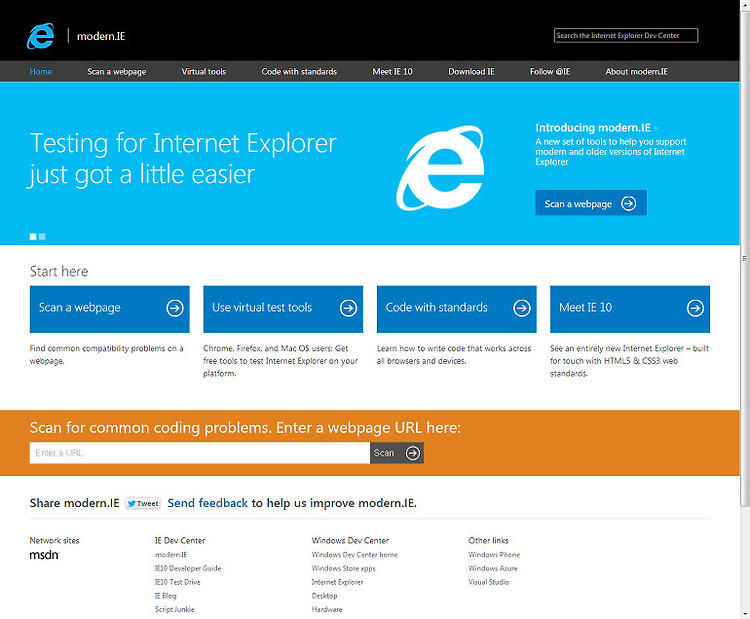Viewport: 750px width, 619px height.
Task: Click the 'Windows Dev Center' footer heading
Action: click(x=350, y=540)
